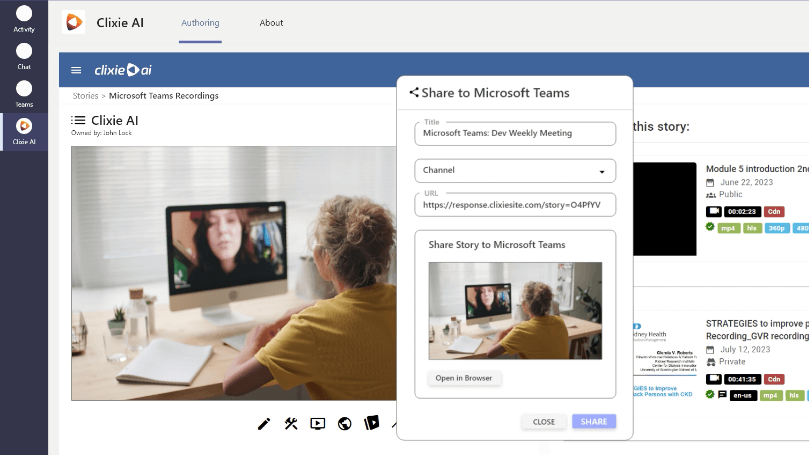809x455 pixels.
Task: Click the Cdn badge on STRATEGIES recording
Action: point(774,379)
